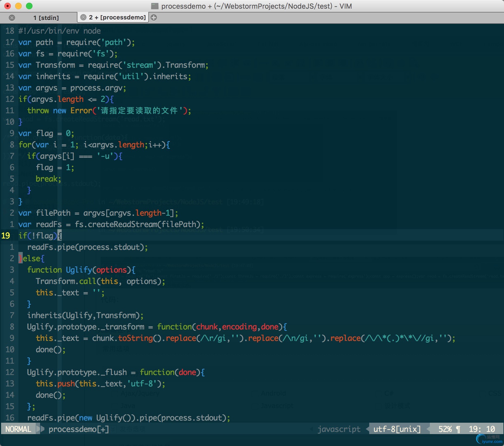Place cursor on the require('util').inherits line
Screen dimensions: 504x446
105,76
